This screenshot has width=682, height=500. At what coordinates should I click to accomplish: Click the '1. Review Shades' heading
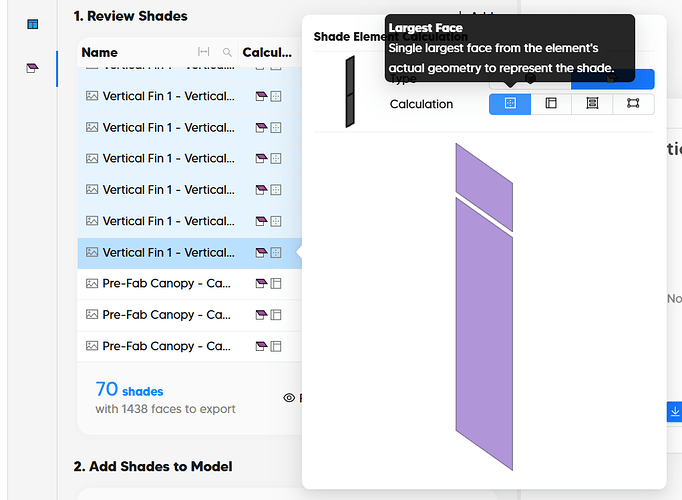tap(130, 16)
